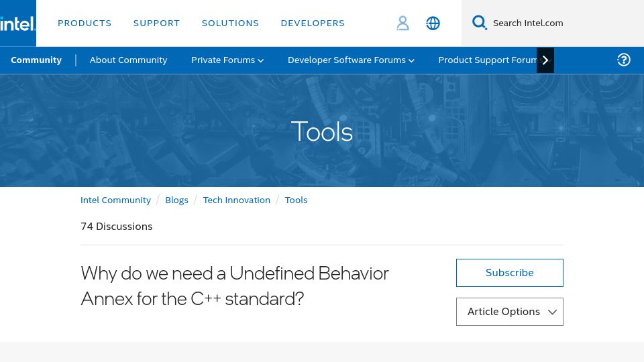Follow the Tools breadcrumb link
Image resolution: width=644 pixels, height=362 pixels.
point(296,200)
